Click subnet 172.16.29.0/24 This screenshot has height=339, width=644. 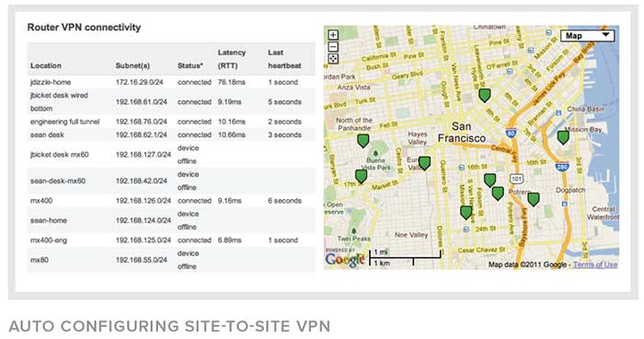139,82
